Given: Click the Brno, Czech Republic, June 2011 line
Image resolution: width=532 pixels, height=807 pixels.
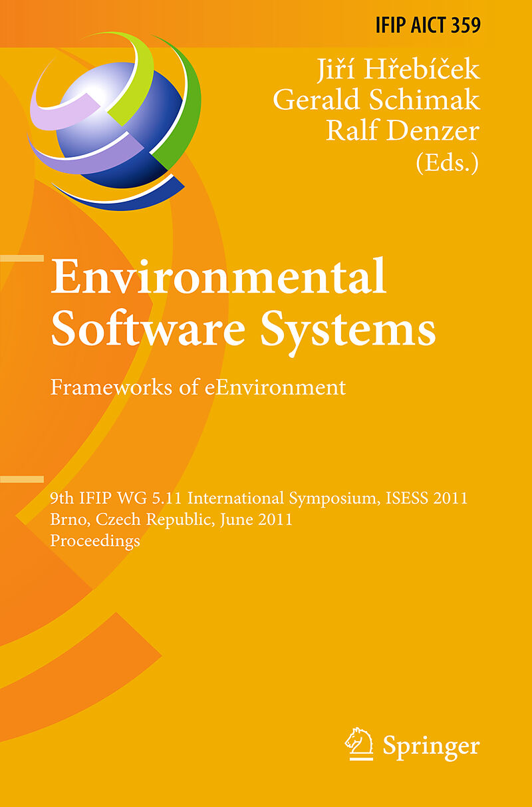Looking at the screenshot, I should click(x=172, y=520).
